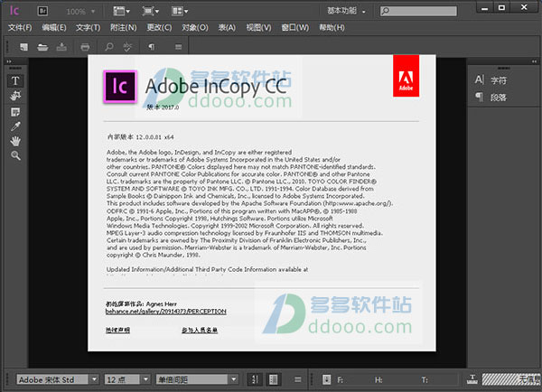Viewport: 542px width, 392px height.
Task: Open the behance.net gallery PERCEPTION link
Action: pyautogui.click(x=166, y=312)
